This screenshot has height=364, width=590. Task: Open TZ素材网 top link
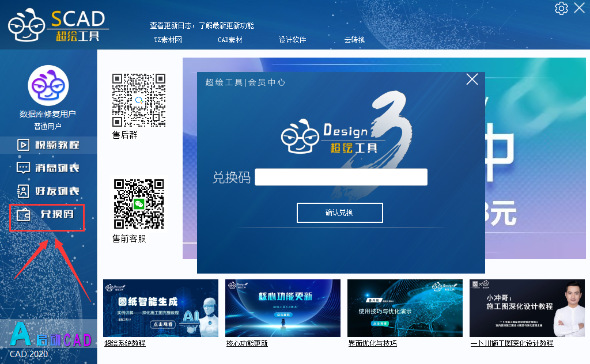pos(168,40)
